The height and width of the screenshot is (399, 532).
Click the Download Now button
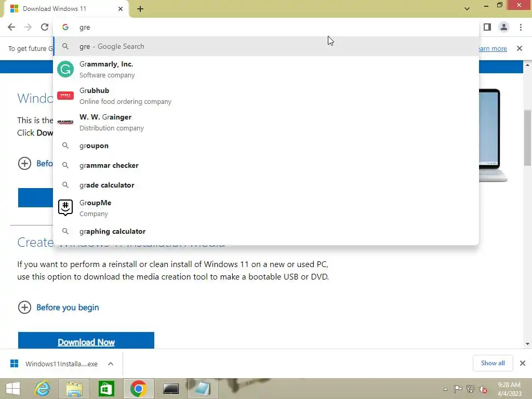tap(86, 340)
